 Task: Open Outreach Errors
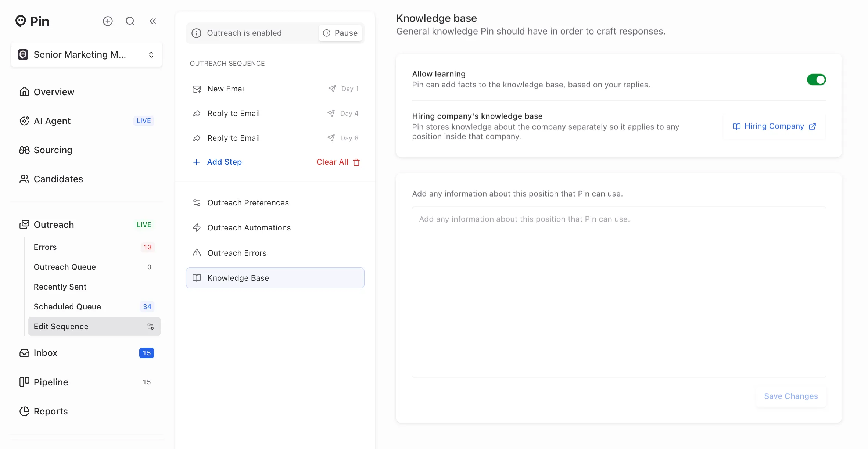pyautogui.click(x=275, y=253)
